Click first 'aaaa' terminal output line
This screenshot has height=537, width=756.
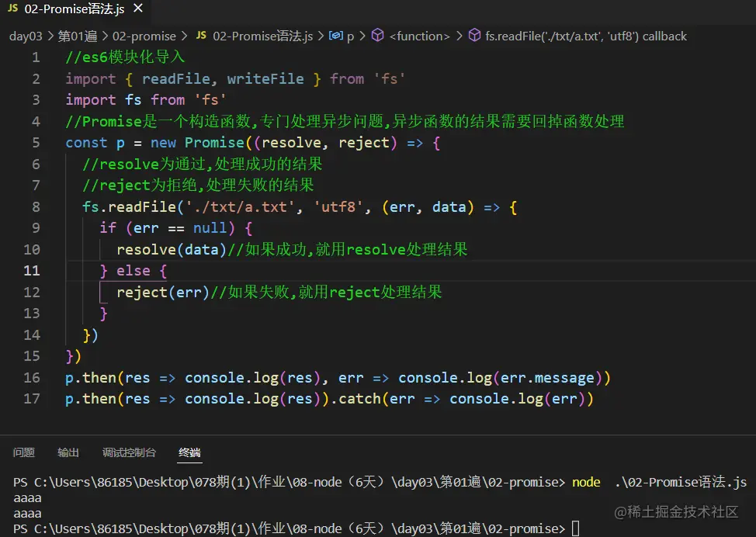27,498
